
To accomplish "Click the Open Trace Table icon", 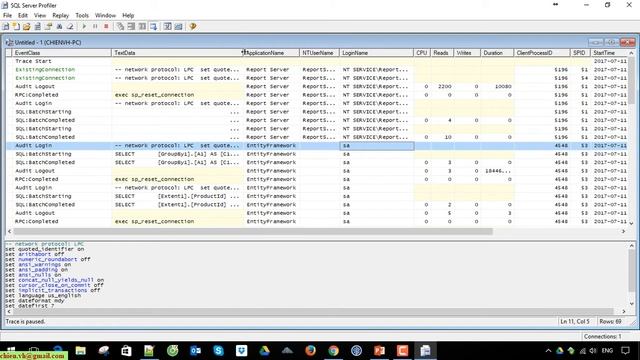I will point(38,27).
